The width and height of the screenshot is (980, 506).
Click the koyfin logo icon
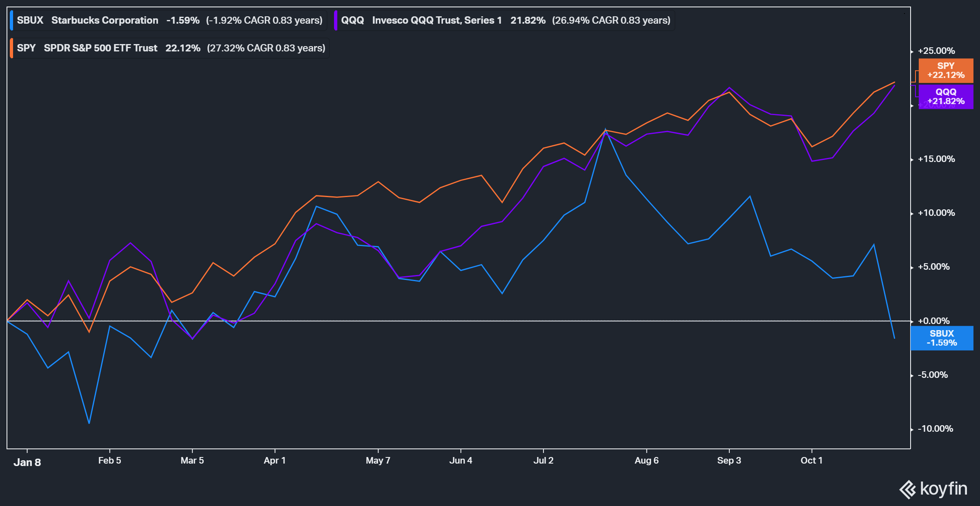pyautogui.click(x=907, y=489)
